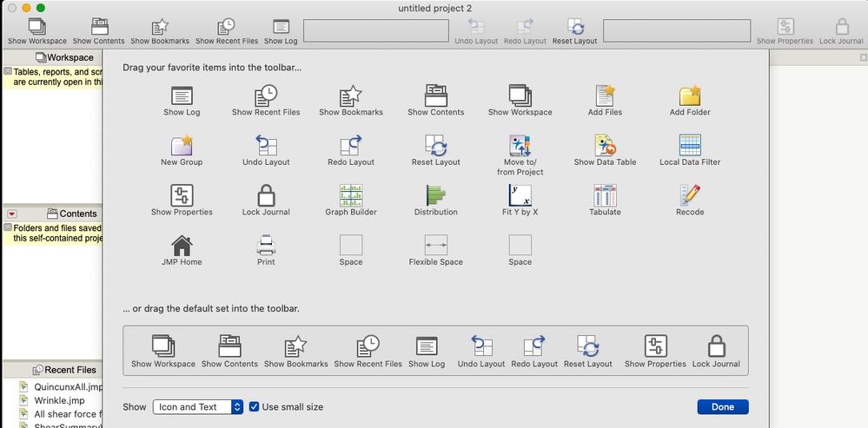Image resolution: width=868 pixels, height=428 pixels.
Task: Click Lock Journal in the window's top toolbar
Action: click(841, 31)
